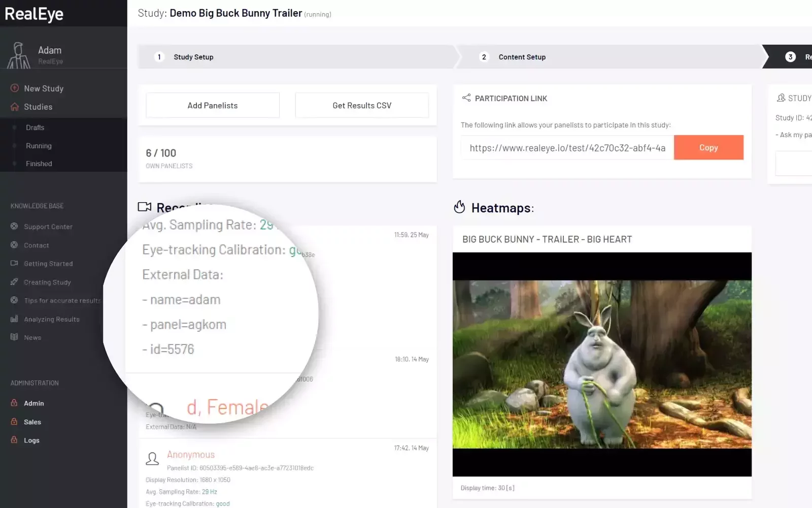Screen dimensions: 812x508
Task: Click the New Study plus icon
Action: pyautogui.click(x=15, y=88)
